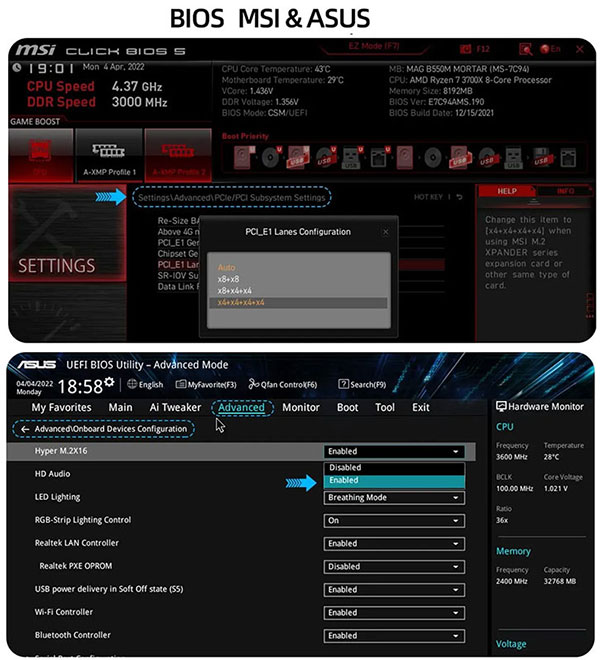Viewport: 600px width, 660px height.
Task: Click the F12 screenshot icon in MSI BIOS
Action: point(465,49)
